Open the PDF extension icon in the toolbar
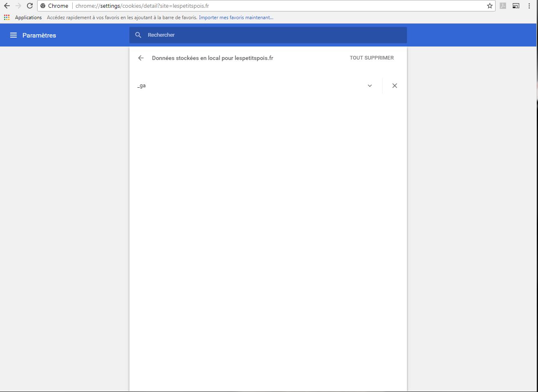 pos(503,6)
